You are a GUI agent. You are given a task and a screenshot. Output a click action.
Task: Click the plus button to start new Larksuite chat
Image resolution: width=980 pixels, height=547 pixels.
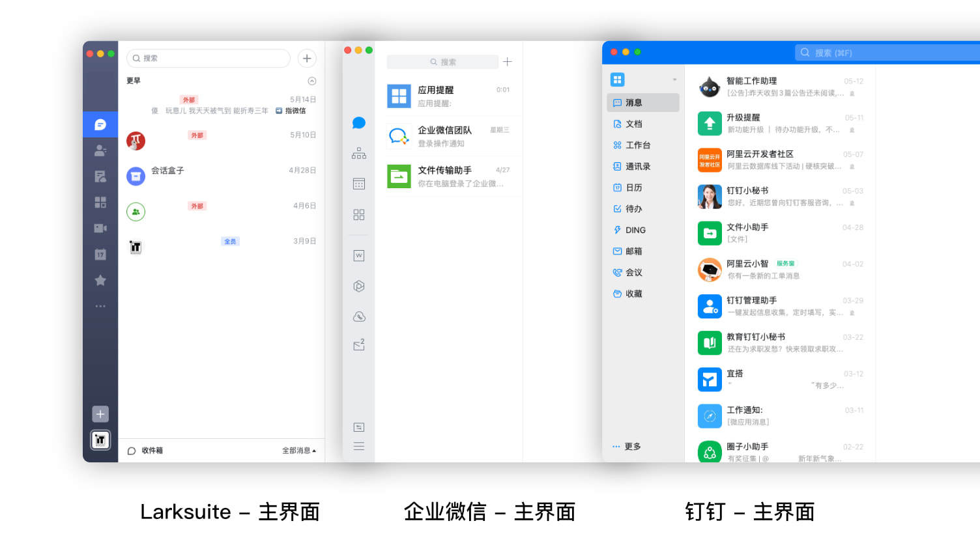pos(306,58)
